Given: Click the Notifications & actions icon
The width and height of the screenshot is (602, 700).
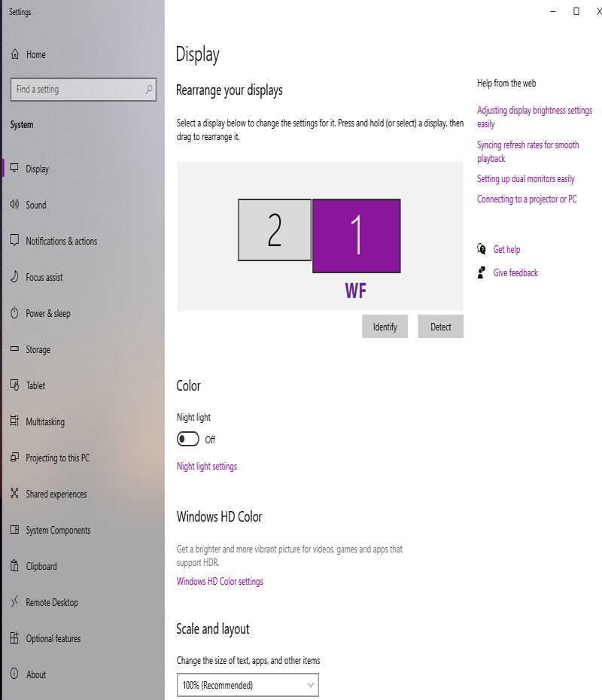Looking at the screenshot, I should 15,241.
